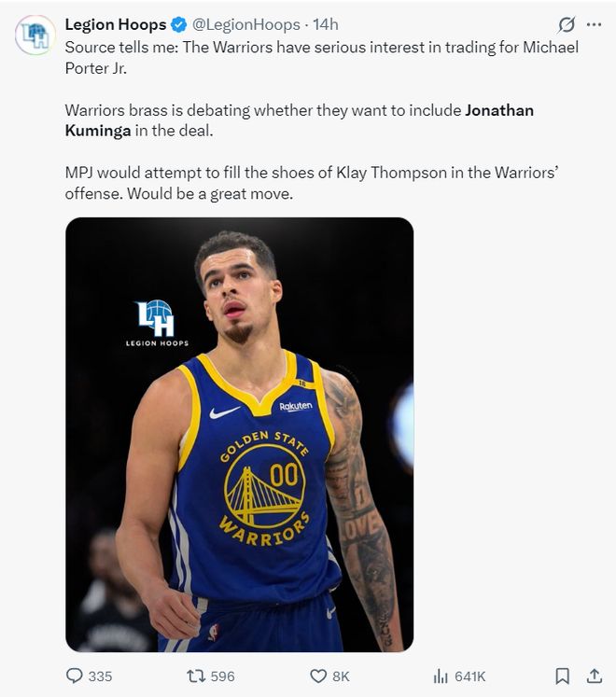Open the three-dot More menu
The image size is (616, 697).
(x=595, y=25)
